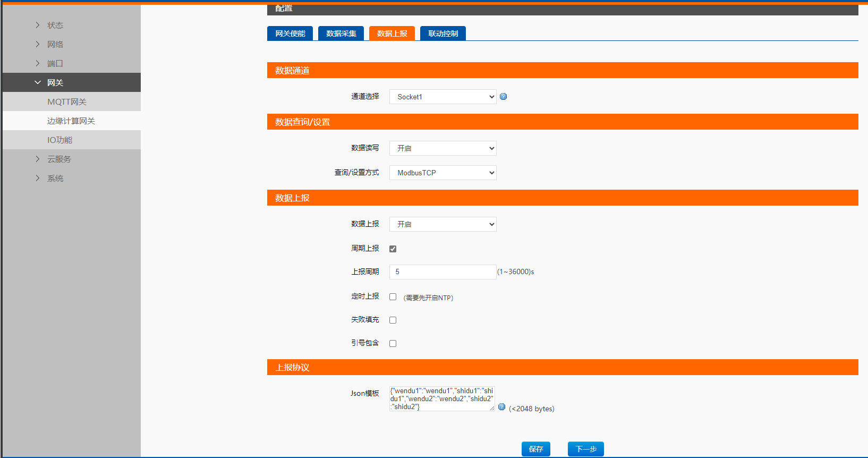Screen dimensions: 868x458
Task: Switch to the 数据采集 tab
Action: [x=341, y=33]
